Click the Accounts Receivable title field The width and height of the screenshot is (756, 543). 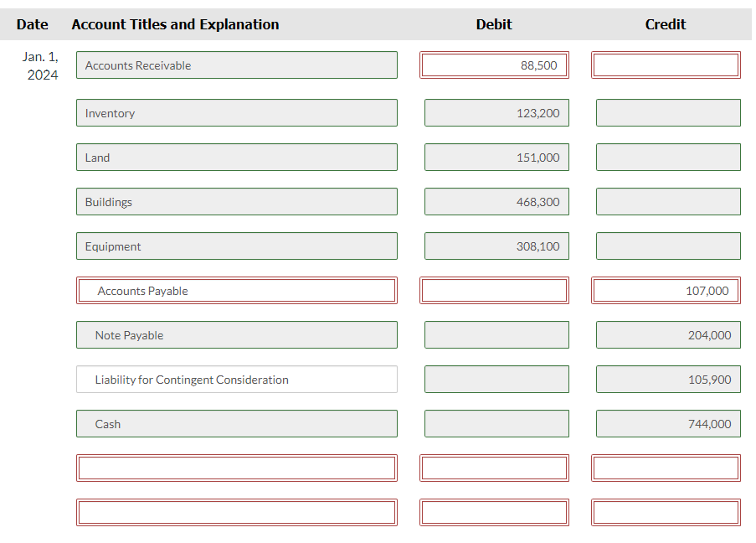click(x=236, y=65)
